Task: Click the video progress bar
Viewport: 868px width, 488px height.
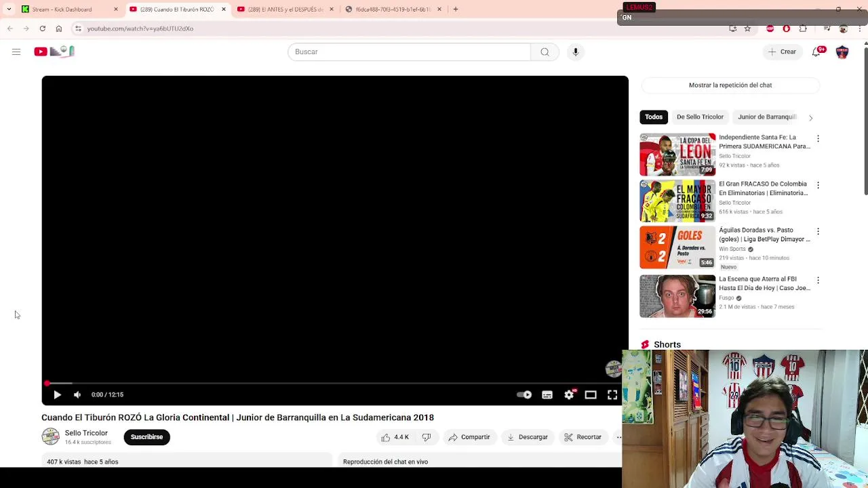Action: [x=335, y=384]
